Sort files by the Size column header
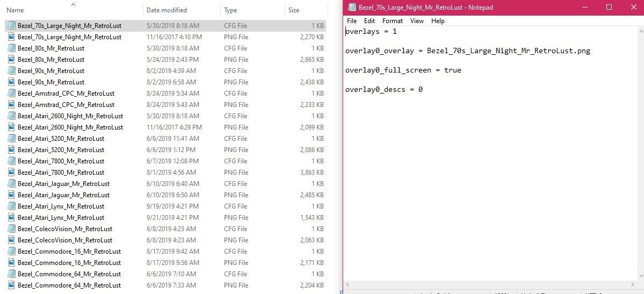 294,10
